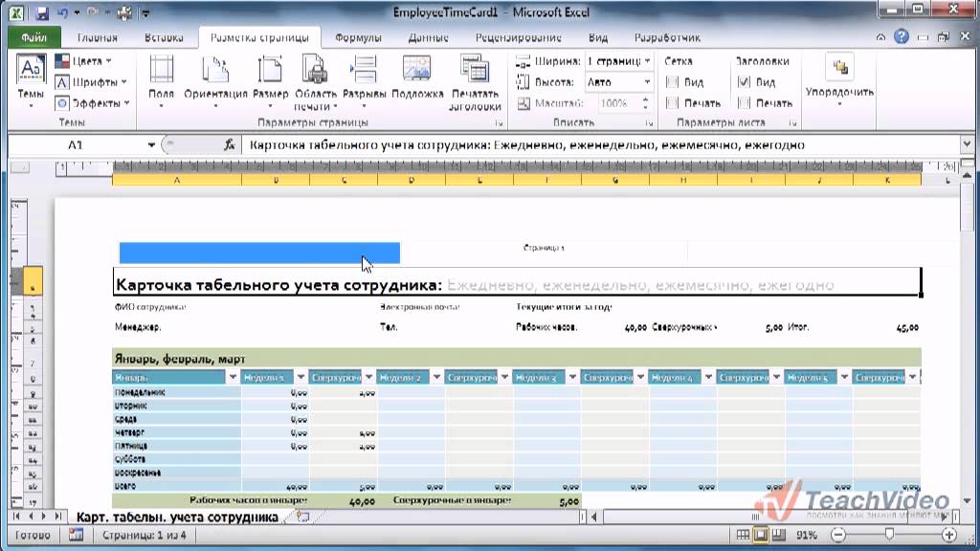Expand the Высота height dropdown
Image resolution: width=980 pixels, height=551 pixels.
[648, 82]
